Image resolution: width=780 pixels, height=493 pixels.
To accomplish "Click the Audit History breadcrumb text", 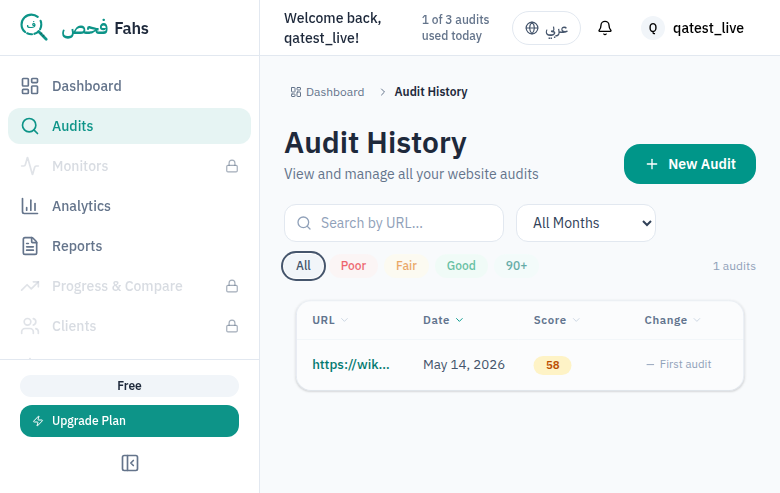I will (x=431, y=92).
